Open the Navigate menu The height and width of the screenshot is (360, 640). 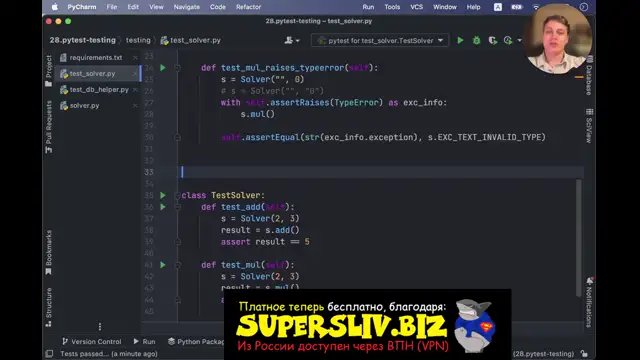(187, 7)
